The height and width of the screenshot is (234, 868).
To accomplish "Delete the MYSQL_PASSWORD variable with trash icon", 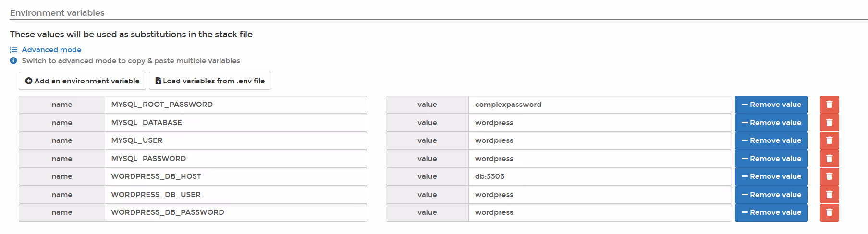I will point(829,159).
